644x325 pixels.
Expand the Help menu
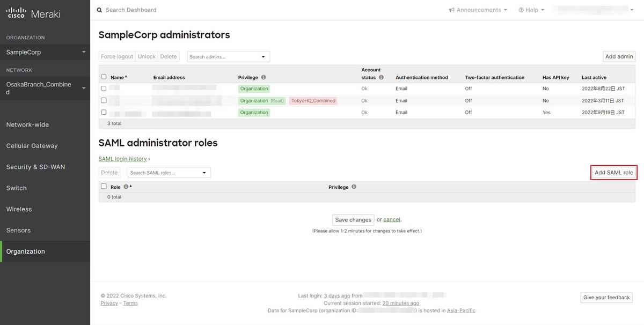[531, 10]
